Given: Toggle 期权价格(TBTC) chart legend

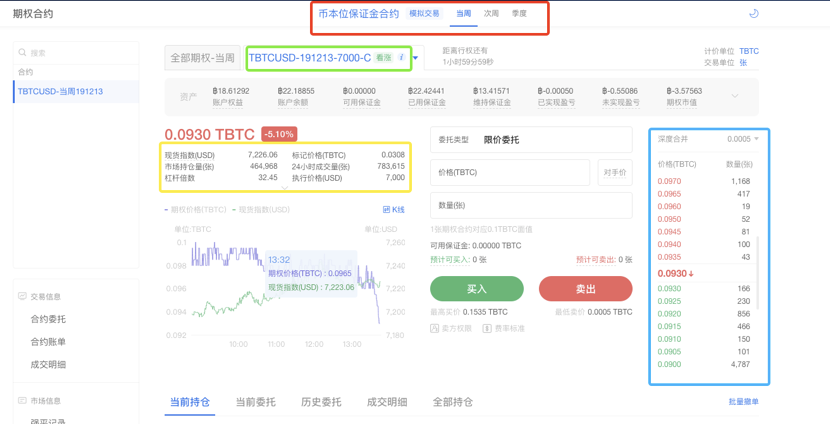Looking at the screenshot, I should pos(195,210).
